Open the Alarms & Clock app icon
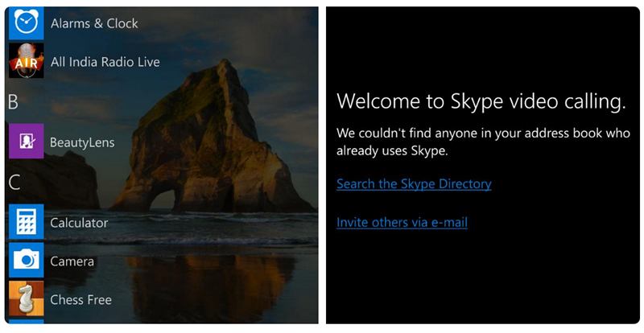Image resolution: width=644 pixels, height=333 pixels. pos(27,23)
